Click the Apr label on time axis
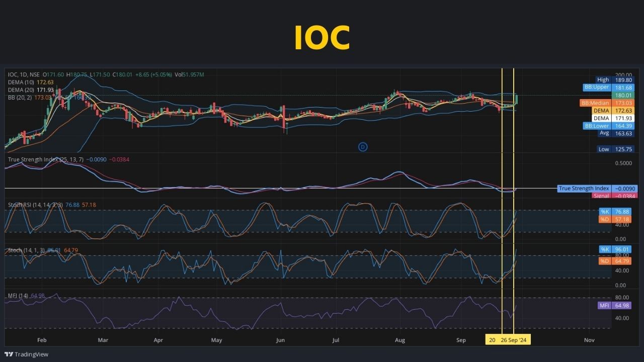Viewport: 644px width, 362px height. point(158,340)
